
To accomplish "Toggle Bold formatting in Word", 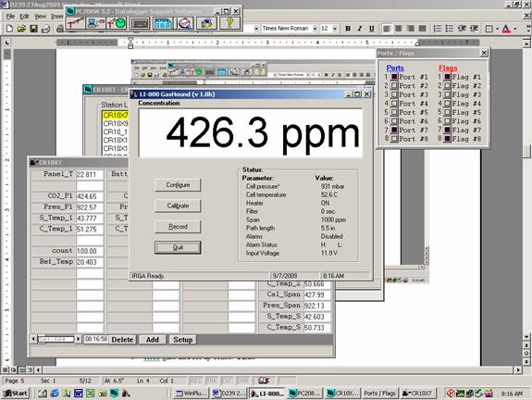I will click(348, 29).
